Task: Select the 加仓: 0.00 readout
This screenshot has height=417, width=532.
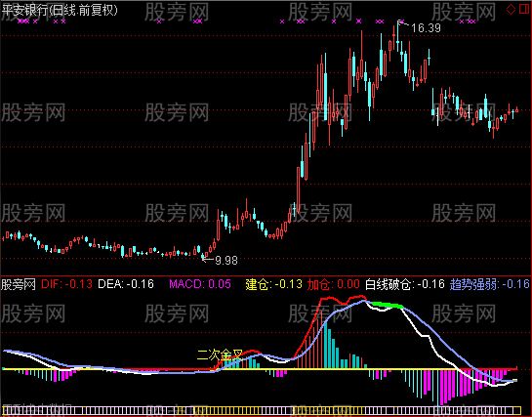Action: point(333,284)
